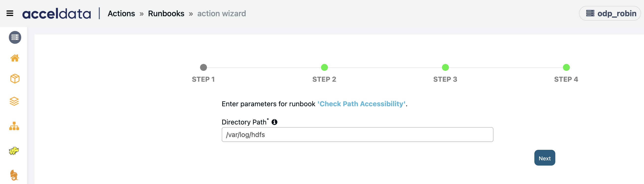This screenshot has height=184, width=644.
Task: Click the Directory Path input field
Action: 357,135
